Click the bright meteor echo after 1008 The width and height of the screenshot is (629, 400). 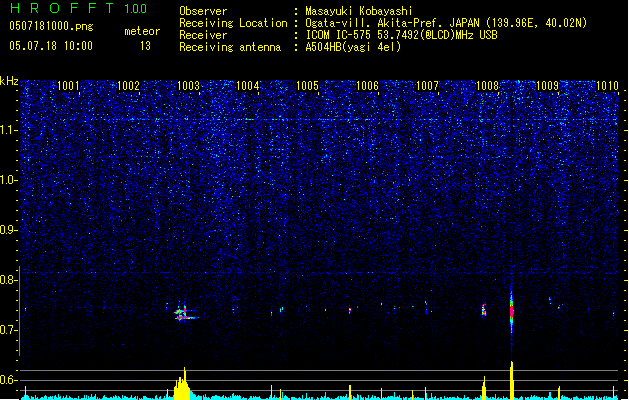[511, 311]
